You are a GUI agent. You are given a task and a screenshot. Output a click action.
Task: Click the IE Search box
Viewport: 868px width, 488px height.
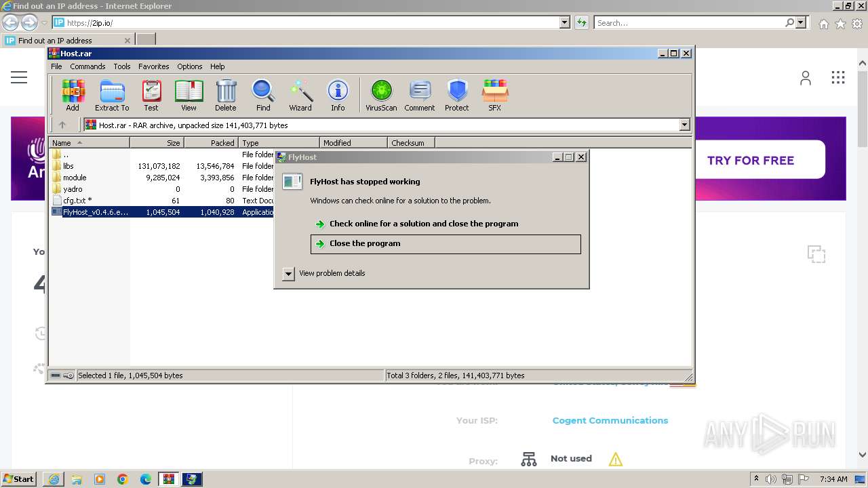pyautogui.click(x=688, y=22)
